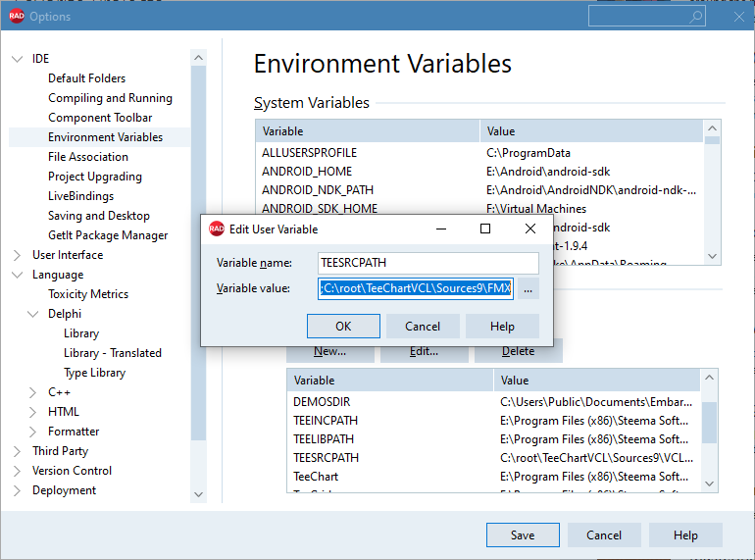Expand the C++ tree node
The height and width of the screenshot is (560, 755).
[32, 392]
